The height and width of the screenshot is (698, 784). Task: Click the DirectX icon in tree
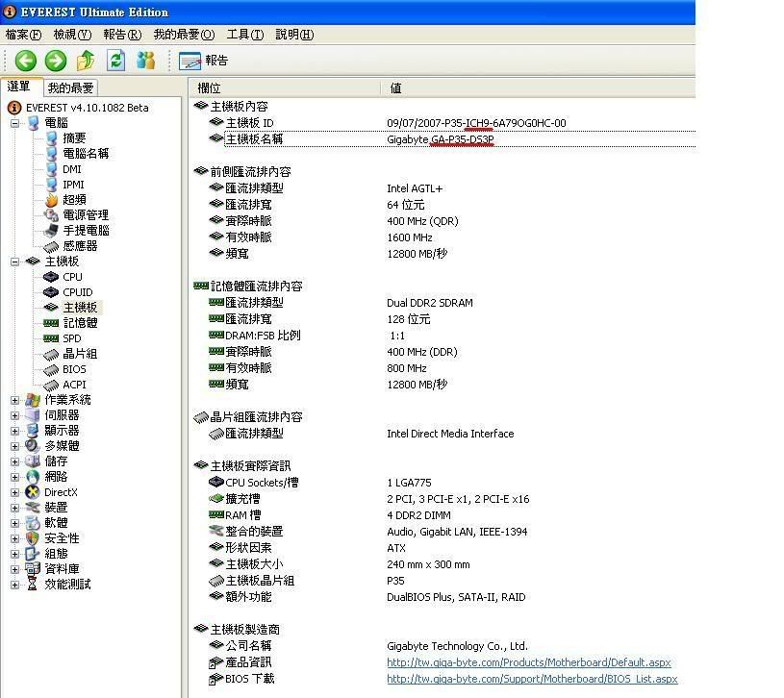click(33, 492)
